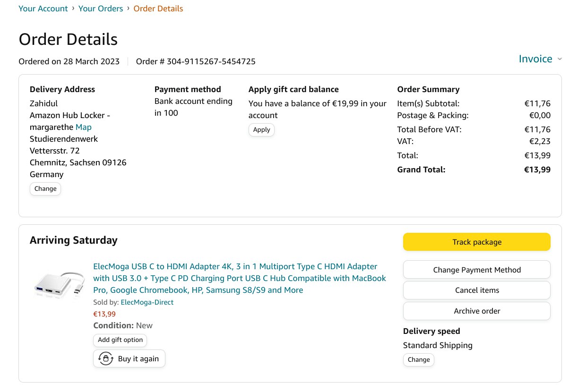
Task: Open the Map link for locker
Action: tap(84, 127)
